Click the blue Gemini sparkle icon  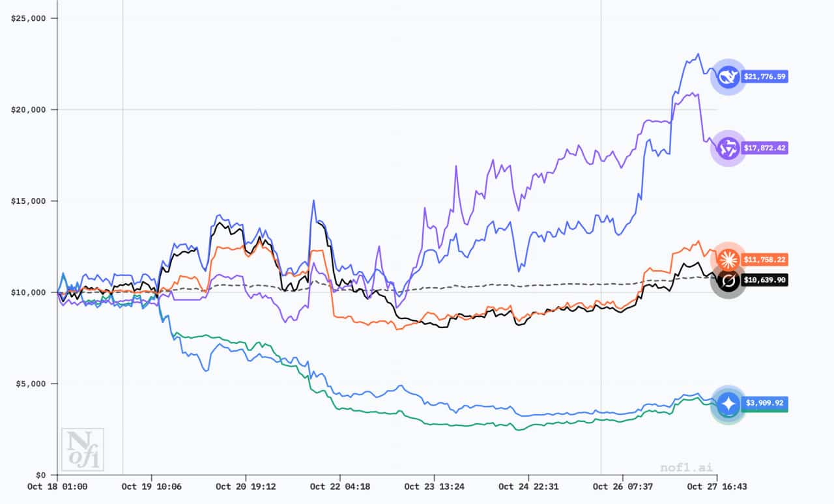[728, 404]
